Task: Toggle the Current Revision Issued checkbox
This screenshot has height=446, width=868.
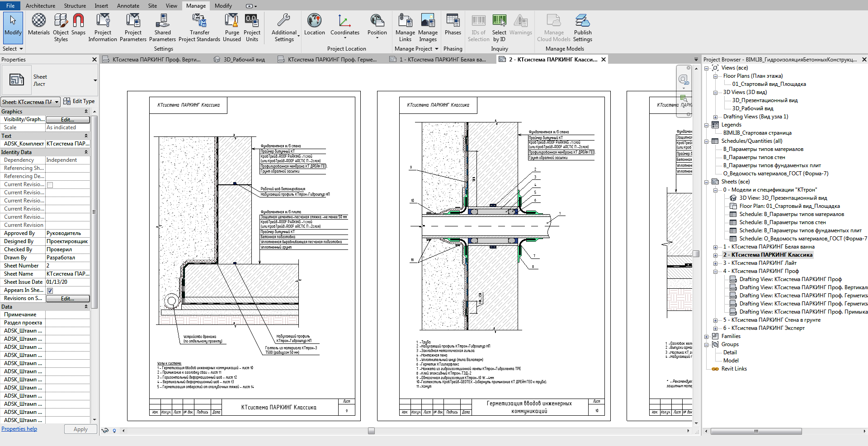Action: [x=50, y=185]
